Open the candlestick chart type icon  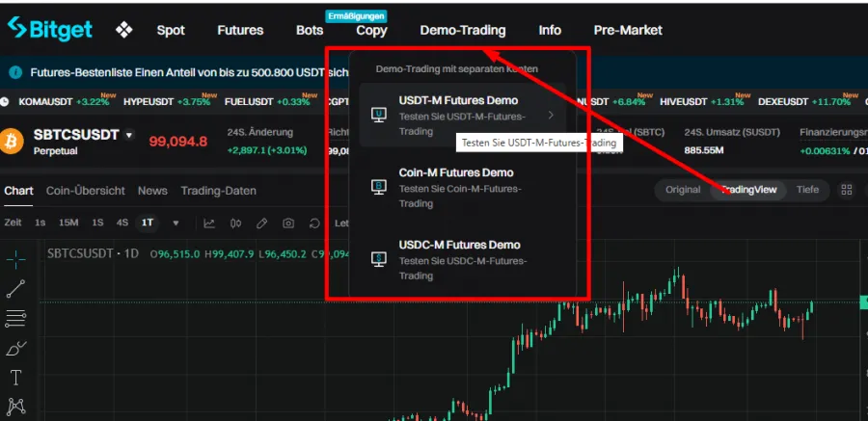click(x=236, y=223)
